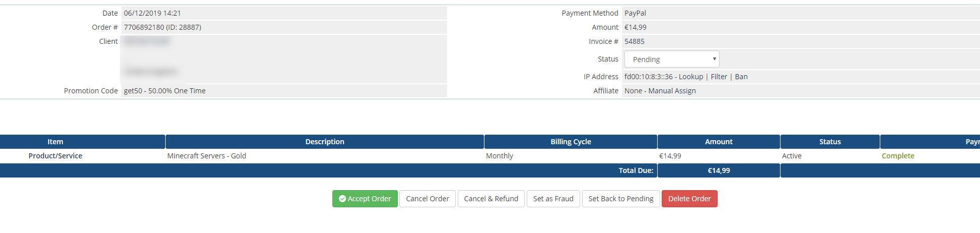
Task: Open the Status dropdown showing Pending
Action: tap(671, 60)
